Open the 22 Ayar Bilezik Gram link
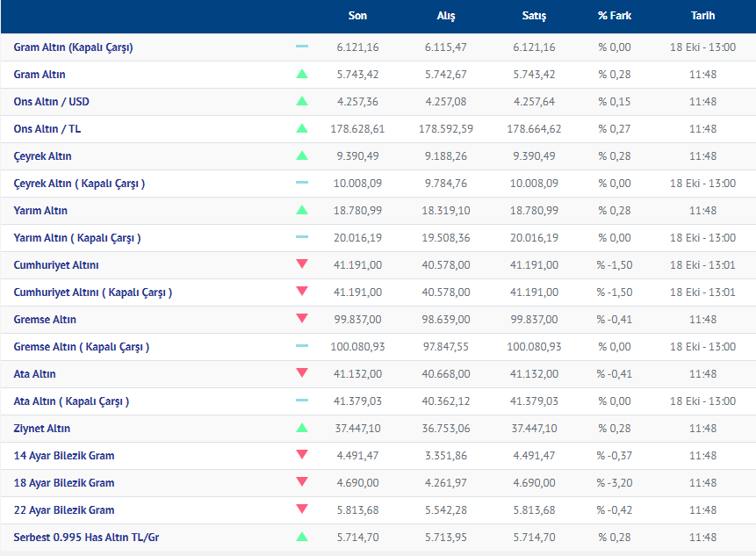This screenshot has height=556, width=756. tap(64, 510)
